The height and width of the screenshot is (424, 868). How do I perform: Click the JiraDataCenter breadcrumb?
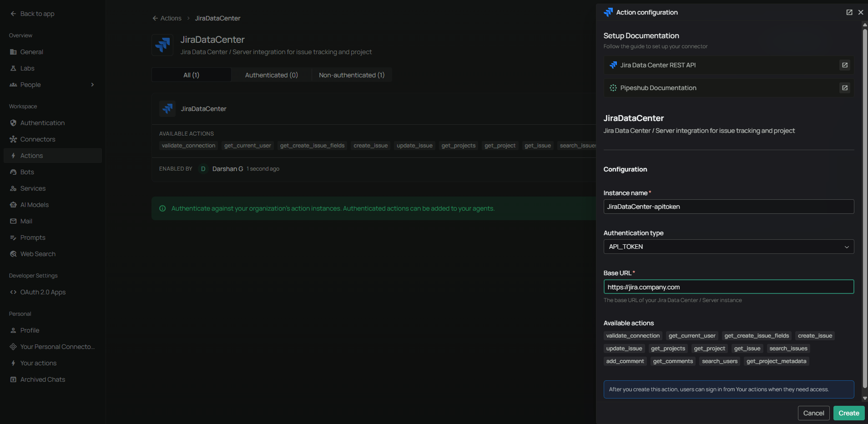coord(217,18)
